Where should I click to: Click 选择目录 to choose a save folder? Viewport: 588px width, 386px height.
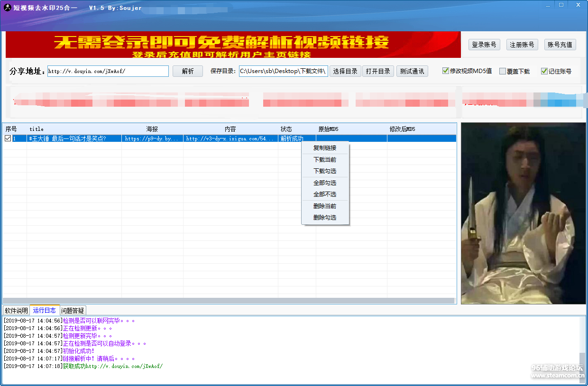pos(345,71)
